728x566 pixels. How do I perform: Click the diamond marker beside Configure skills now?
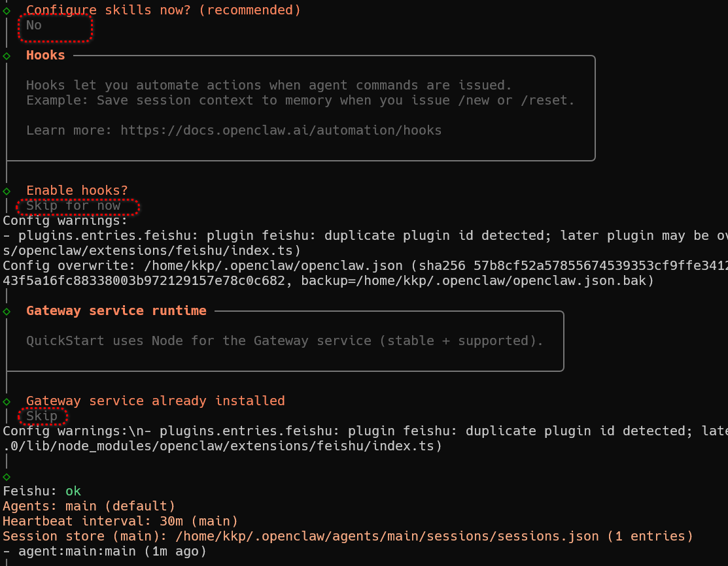pos(7,10)
